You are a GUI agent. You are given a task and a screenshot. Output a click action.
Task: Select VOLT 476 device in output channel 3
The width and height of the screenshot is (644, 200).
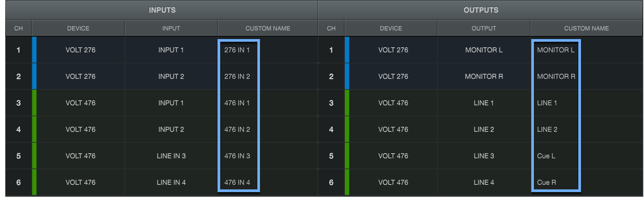pyautogui.click(x=393, y=103)
